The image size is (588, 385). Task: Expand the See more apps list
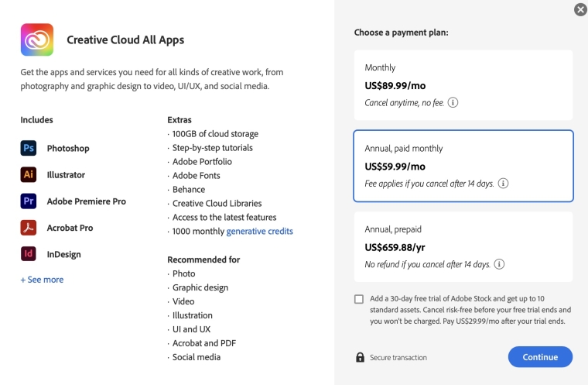[x=42, y=280]
